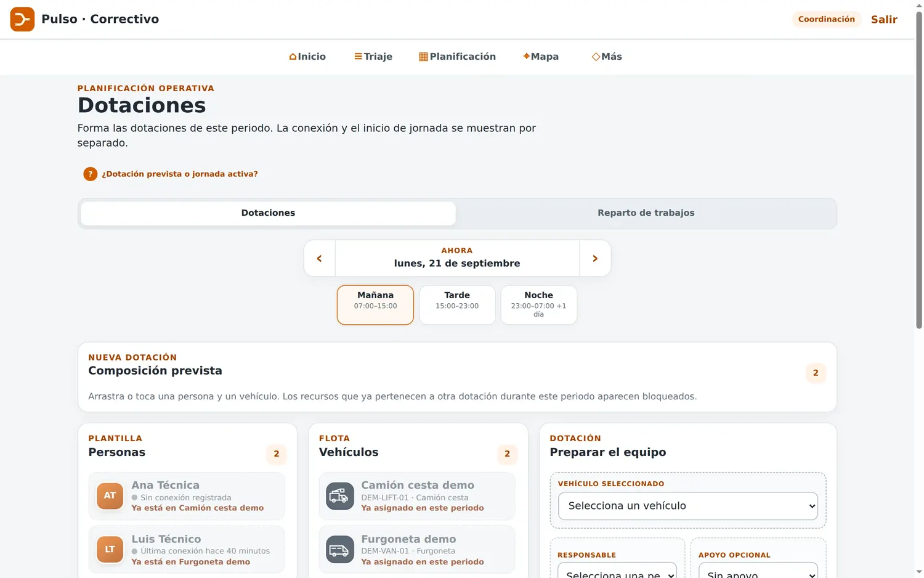Select the Ana Técnica person card
Screen dimensions: 924x578
point(187,496)
